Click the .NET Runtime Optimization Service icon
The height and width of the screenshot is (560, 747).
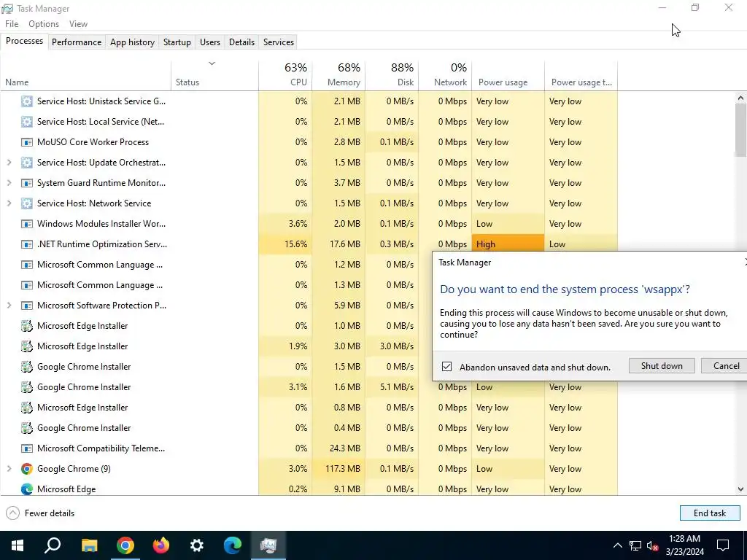[27, 244]
